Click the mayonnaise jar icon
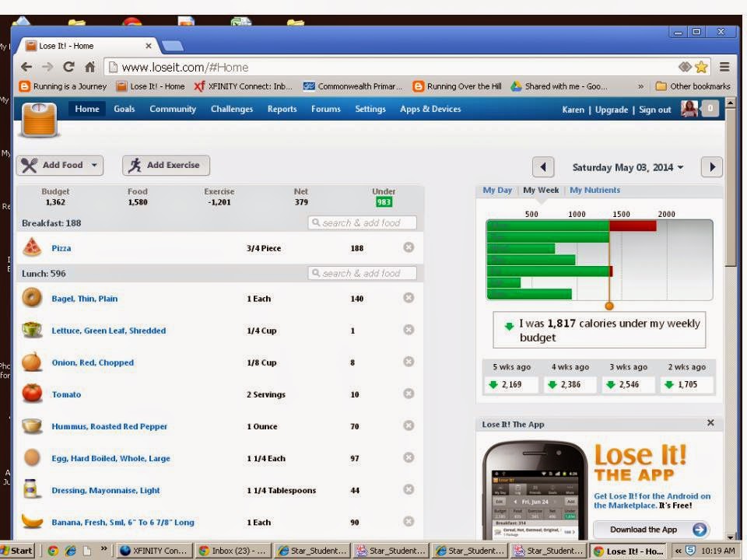The height and width of the screenshot is (560, 747). [30, 489]
